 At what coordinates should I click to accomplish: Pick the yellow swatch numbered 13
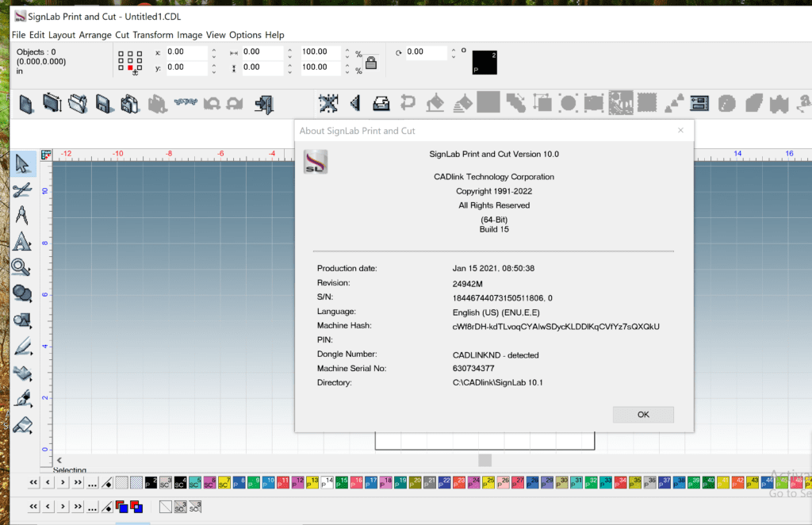coord(312,482)
